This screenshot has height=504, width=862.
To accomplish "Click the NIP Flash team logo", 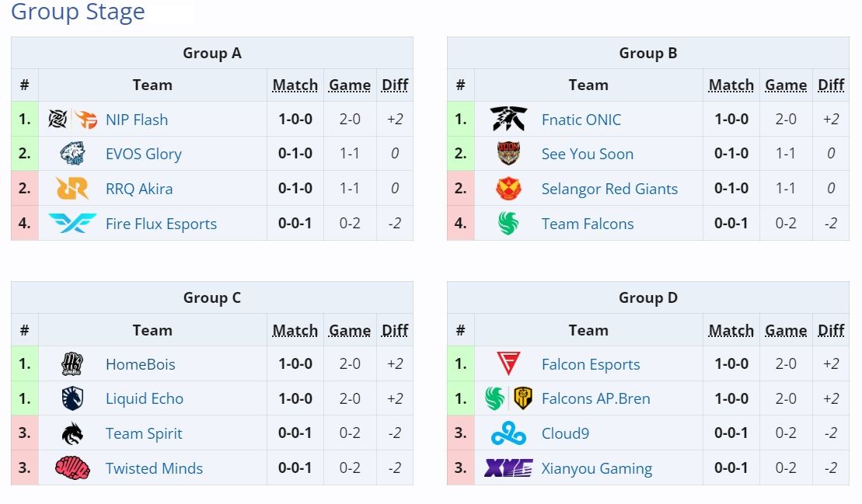I will (74, 119).
